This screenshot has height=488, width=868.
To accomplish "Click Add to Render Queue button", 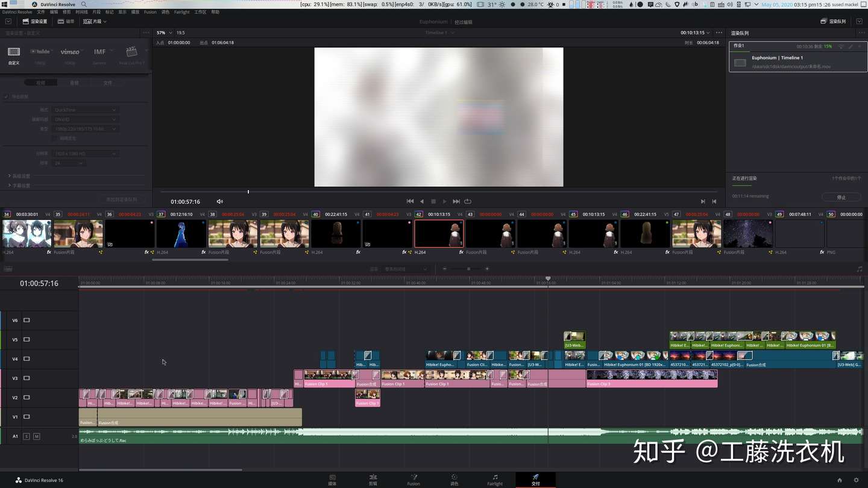I will pyautogui.click(x=122, y=199).
